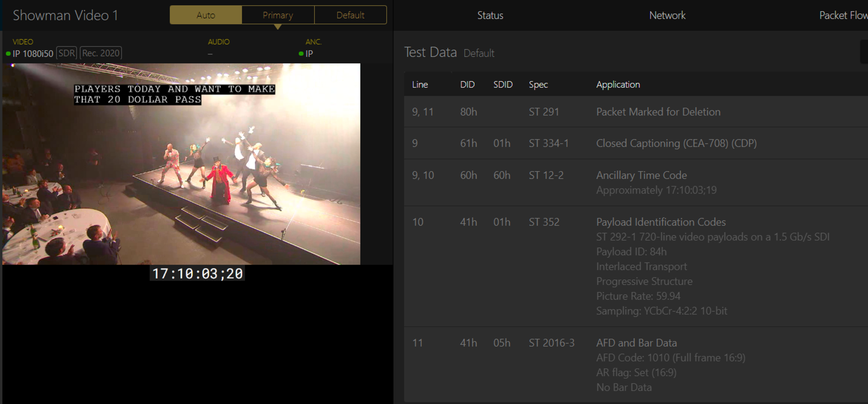Select the Ancillary Time Code row
The image size is (868, 404).
pos(636,182)
